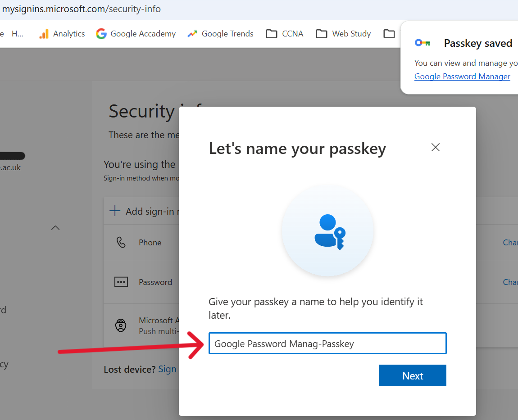Screen dimensions: 518x420
Task: Open the Web Study bookmarks folder
Action: pyautogui.click(x=343, y=34)
